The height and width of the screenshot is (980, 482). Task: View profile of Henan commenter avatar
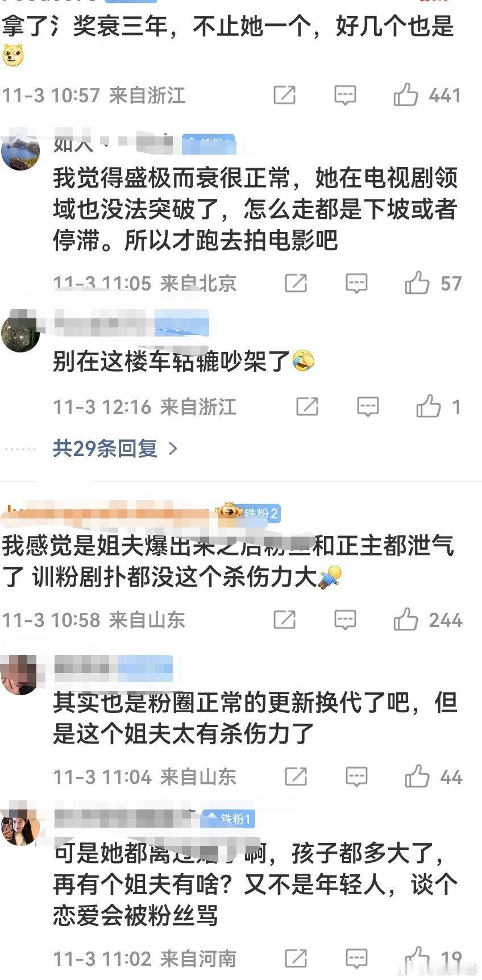click(x=20, y=827)
